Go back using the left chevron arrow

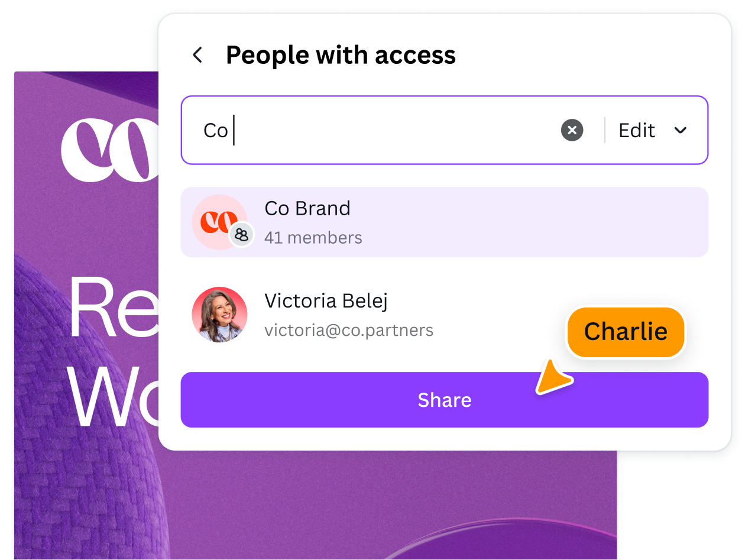coord(197,55)
